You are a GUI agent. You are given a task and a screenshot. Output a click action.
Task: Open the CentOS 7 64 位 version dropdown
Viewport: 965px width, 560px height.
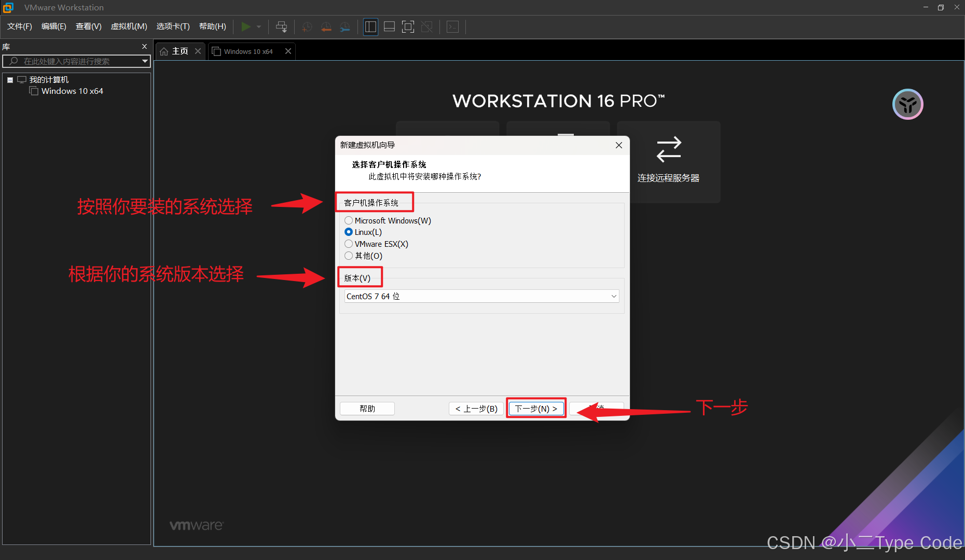[x=481, y=296]
